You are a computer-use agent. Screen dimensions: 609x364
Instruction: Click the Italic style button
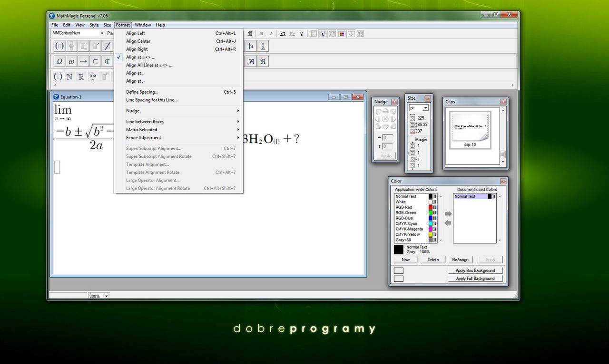pyautogui.click(x=271, y=34)
